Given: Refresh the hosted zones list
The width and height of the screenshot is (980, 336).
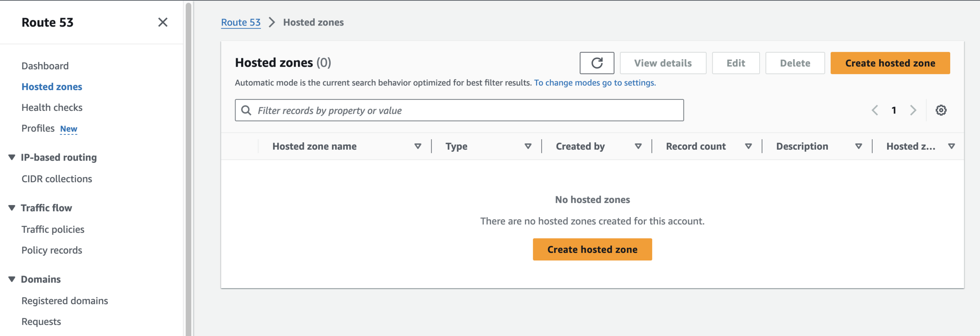Looking at the screenshot, I should point(597,63).
